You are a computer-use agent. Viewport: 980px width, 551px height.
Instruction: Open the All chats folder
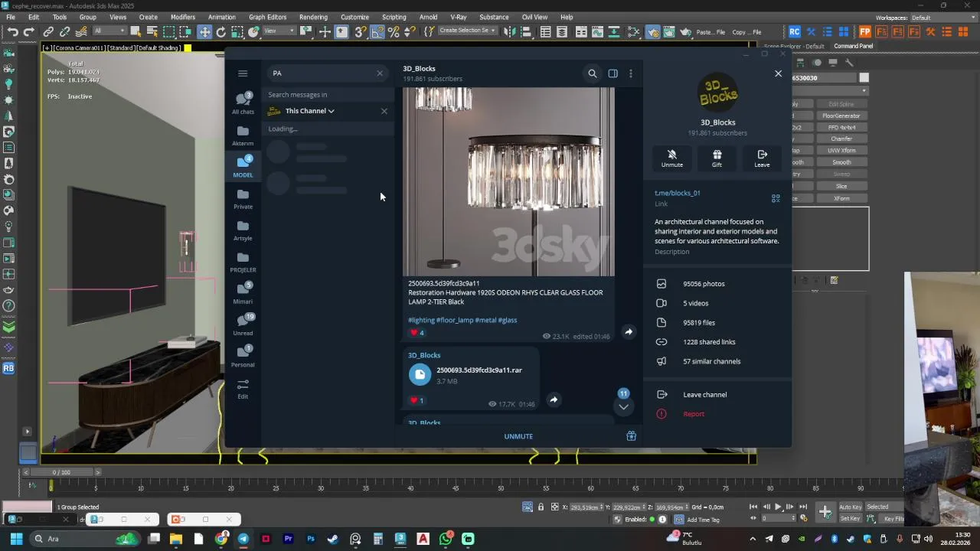(243, 103)
